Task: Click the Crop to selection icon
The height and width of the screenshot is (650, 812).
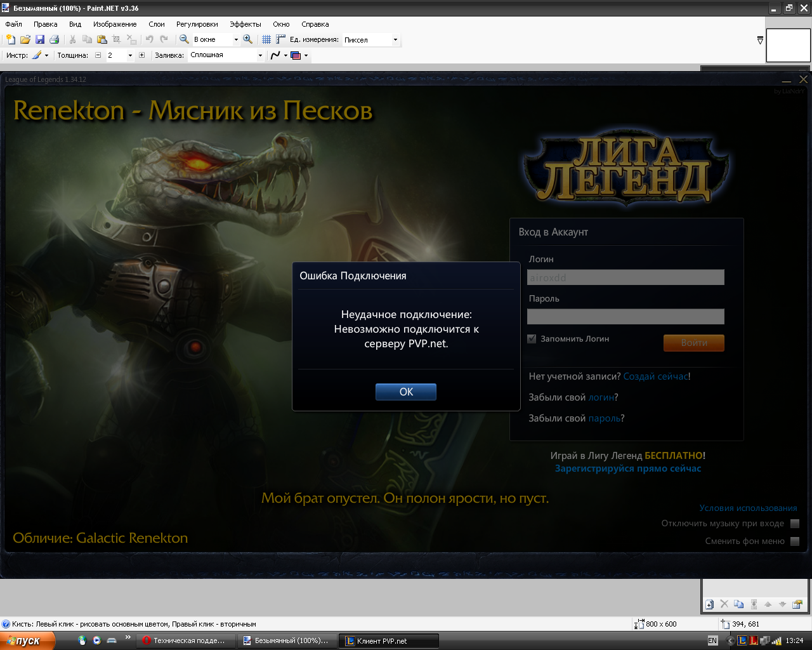Action: point(116,39)
